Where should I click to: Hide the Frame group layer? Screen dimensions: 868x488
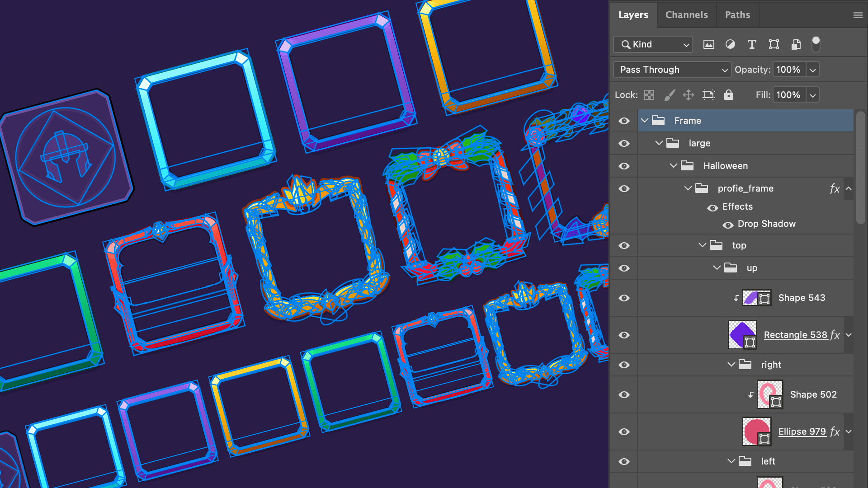click(x=624, y=121)
